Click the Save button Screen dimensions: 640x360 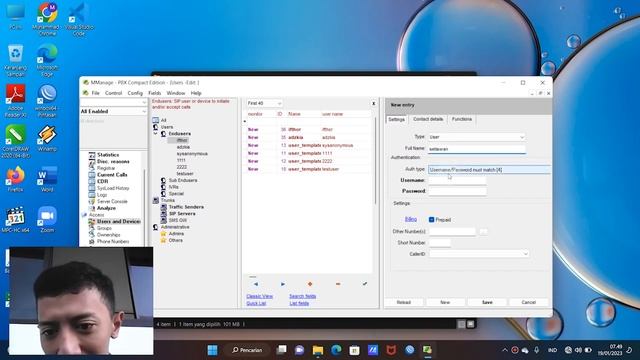(x=487, y=302)
